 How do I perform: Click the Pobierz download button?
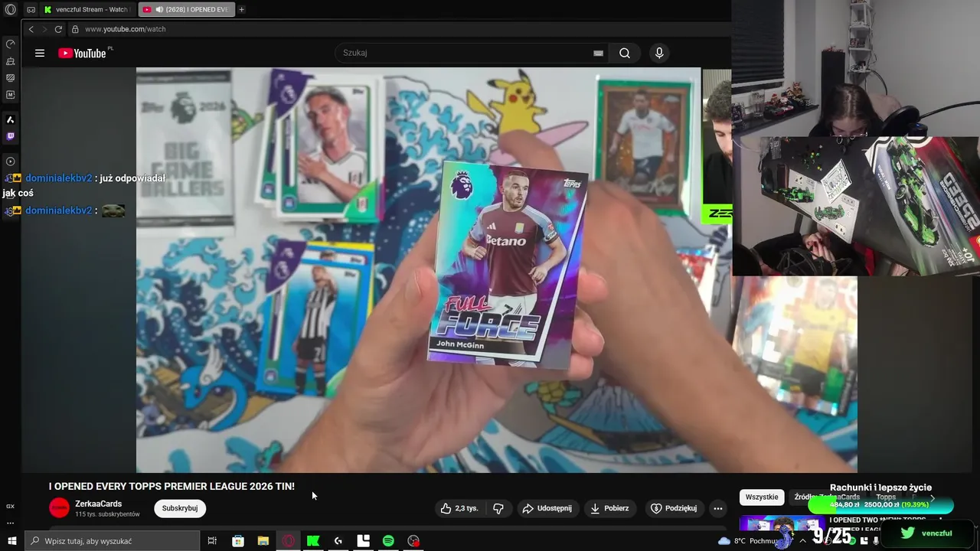click(x=609, y=508)
